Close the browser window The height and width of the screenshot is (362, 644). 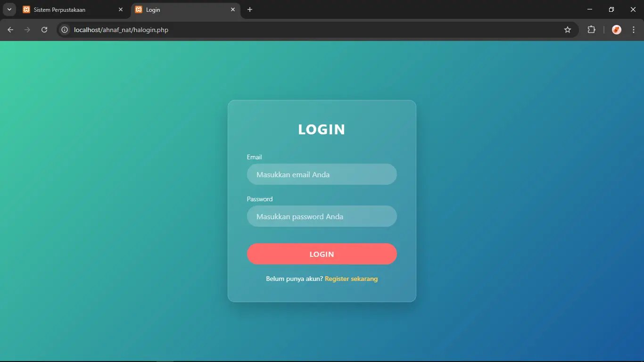(633, 9)
